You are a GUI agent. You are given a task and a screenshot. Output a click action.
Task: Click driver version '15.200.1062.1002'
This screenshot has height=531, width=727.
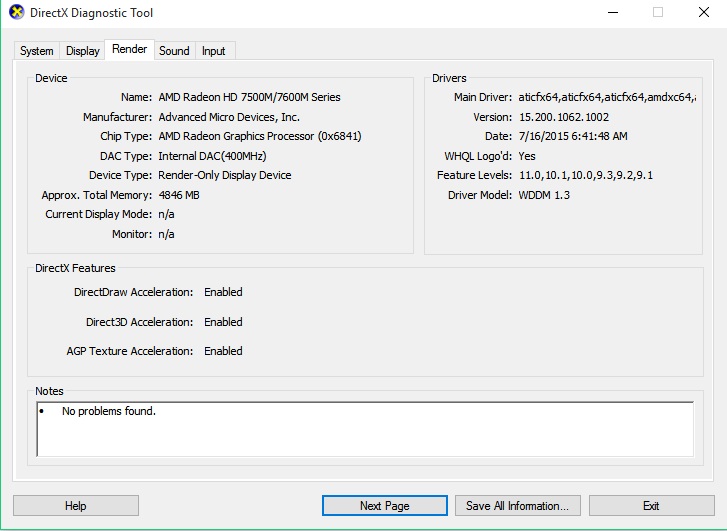click(x=564, y=117)
